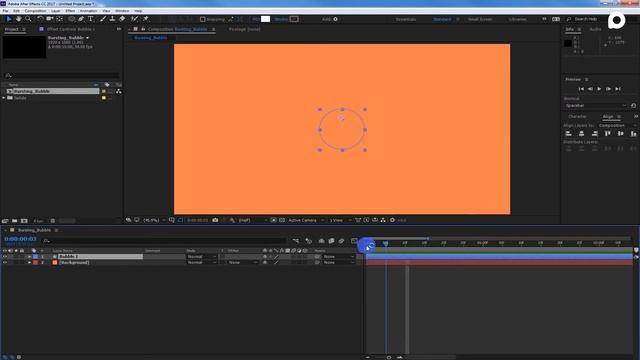Select the Unified Camera tool

(50, 19)
